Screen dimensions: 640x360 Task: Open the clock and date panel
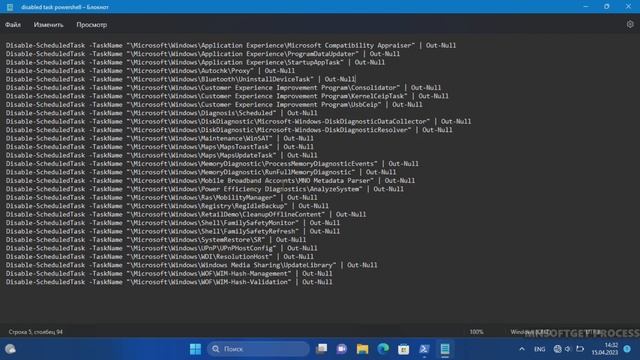pos(605,349)
